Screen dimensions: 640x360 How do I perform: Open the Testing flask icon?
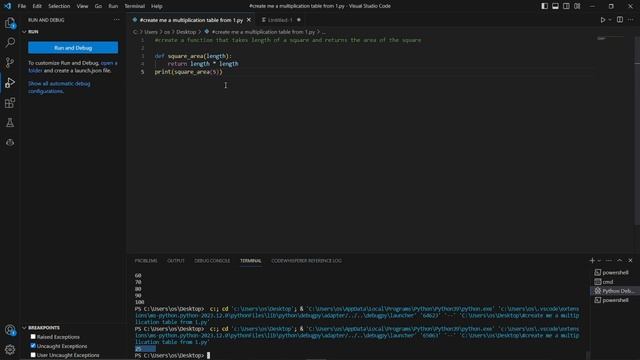[x=10, y=122]
